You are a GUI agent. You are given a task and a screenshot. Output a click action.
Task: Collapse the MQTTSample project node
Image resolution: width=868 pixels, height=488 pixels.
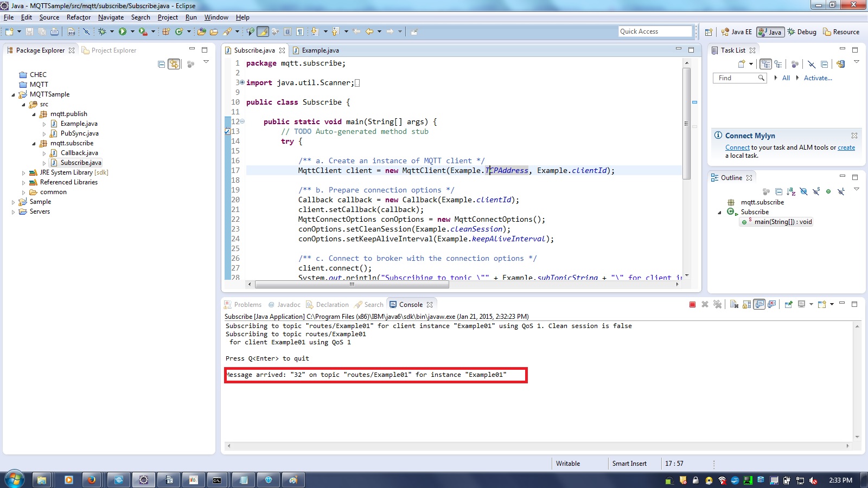point(14,95)
